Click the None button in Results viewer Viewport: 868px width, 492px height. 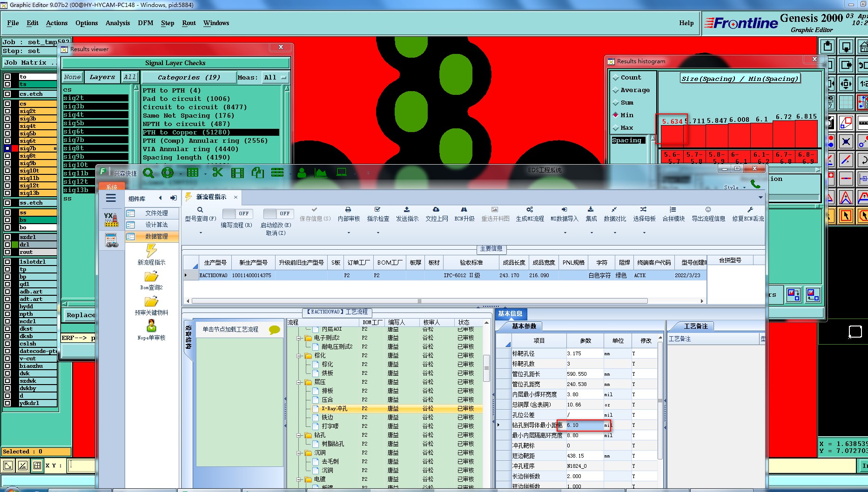pyautogui.click(x=72, y=77)
